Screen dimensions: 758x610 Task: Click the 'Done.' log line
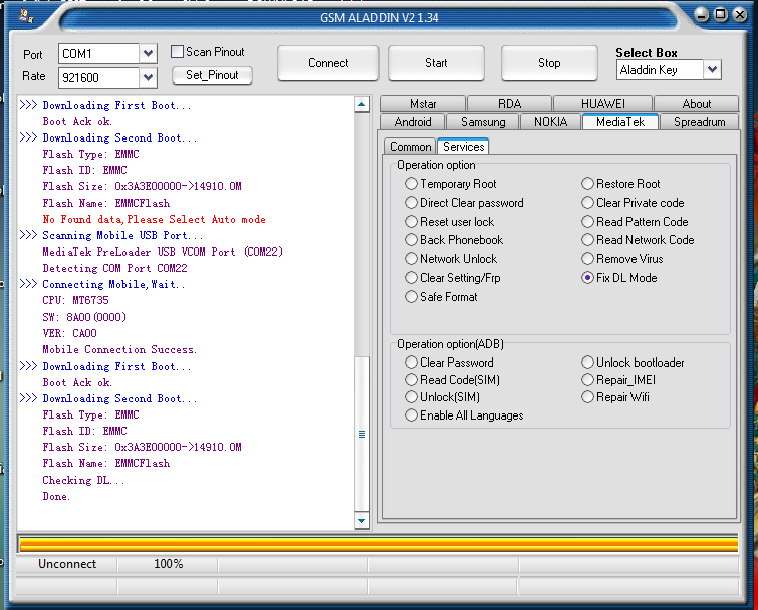click(x=56, y=496)
